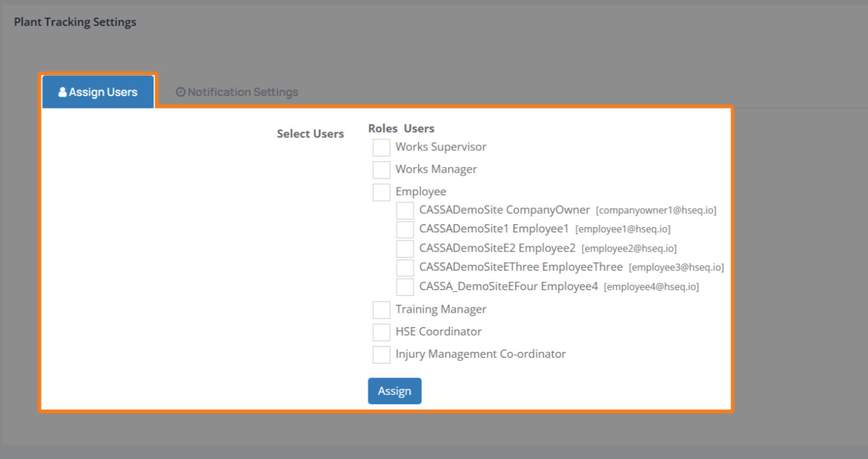Click the Users column header
This screenshot has height=459, width=868.
(x=419, y=128)
